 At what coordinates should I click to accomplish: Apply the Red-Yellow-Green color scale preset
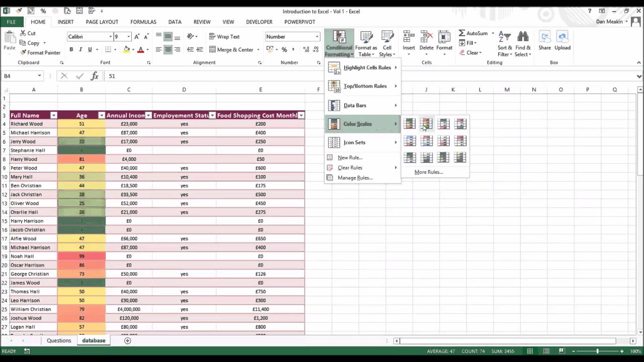tap(427, 124)
